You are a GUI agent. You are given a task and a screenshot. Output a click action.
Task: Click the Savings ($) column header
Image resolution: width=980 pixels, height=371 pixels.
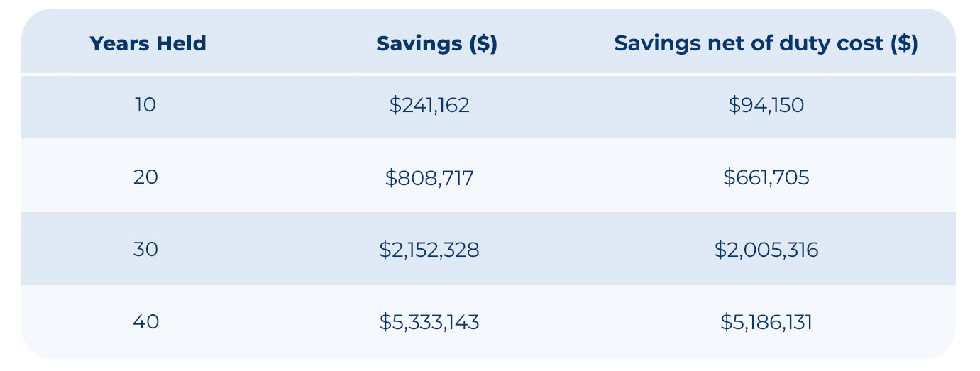pyautogui.click(x=436, y=44)
